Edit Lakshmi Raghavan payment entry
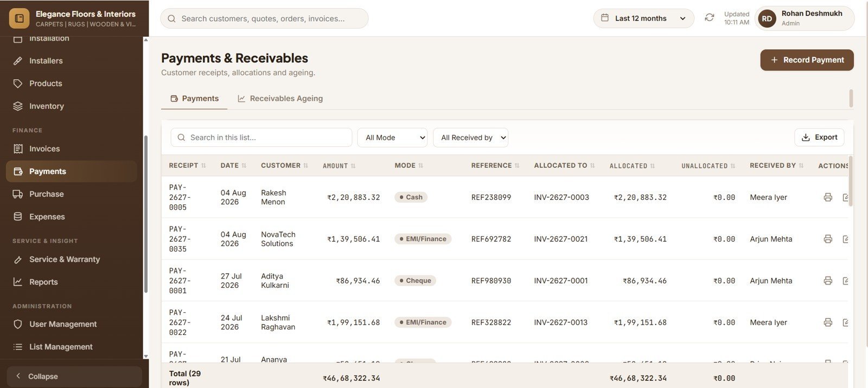Screen dimensions: 868x388 click(846, 322)
